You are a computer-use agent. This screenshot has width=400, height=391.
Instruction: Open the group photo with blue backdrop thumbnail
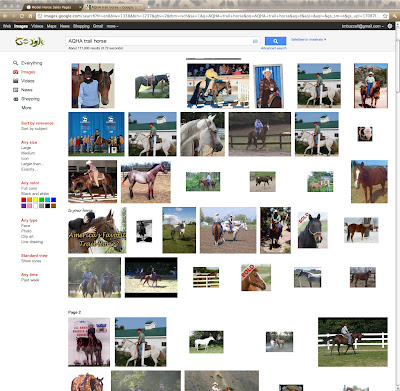96,134
